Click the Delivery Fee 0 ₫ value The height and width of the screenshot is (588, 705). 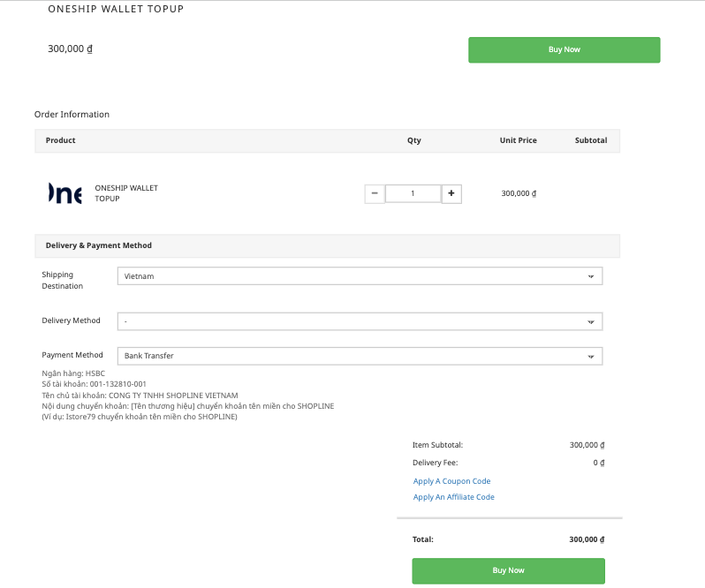tap(598, 463)
